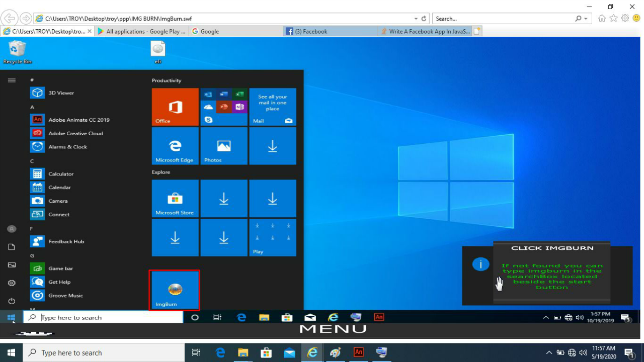Open Action Center on the real Windows taskbar
Viewport: 644px width, 362px height.
[x=629, y=353]
